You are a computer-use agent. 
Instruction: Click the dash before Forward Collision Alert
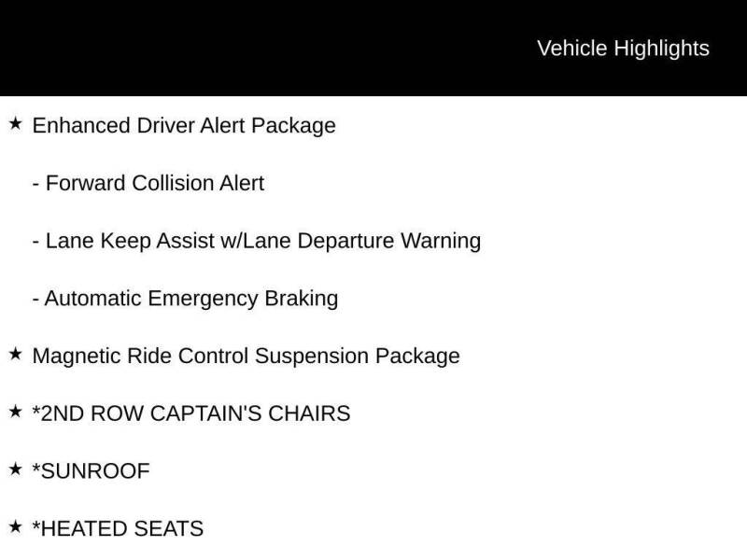click(36, 184)
